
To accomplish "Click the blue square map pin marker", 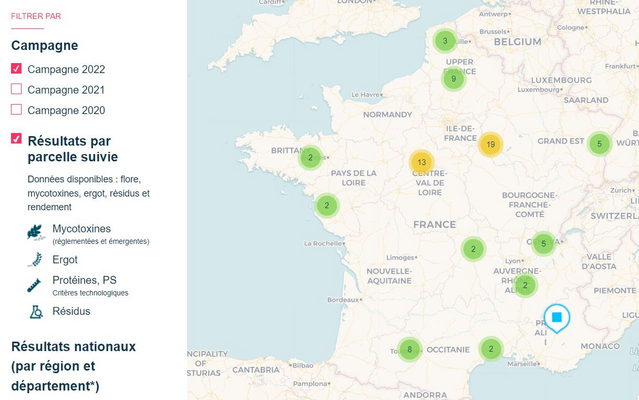I will pyautogui.click(x=556, y=316).
